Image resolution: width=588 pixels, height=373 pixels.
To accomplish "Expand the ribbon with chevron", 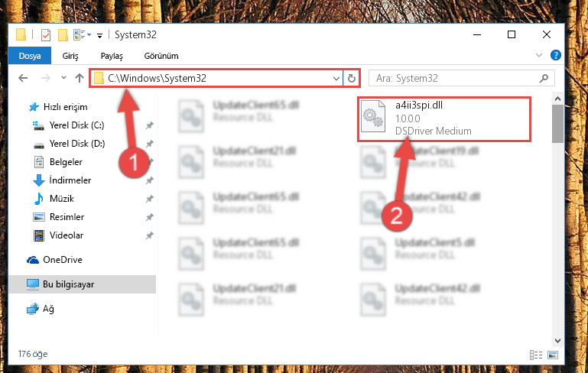I will pos(539,55).
